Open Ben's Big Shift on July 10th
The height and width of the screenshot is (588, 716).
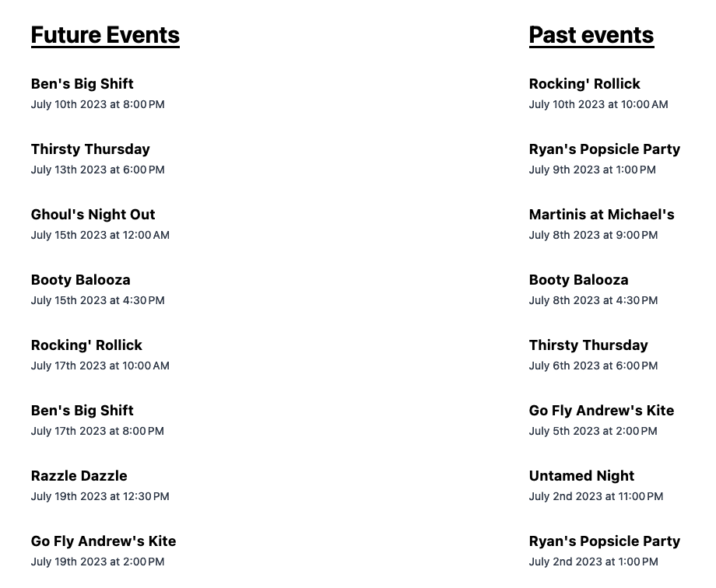tap(82, 84)
